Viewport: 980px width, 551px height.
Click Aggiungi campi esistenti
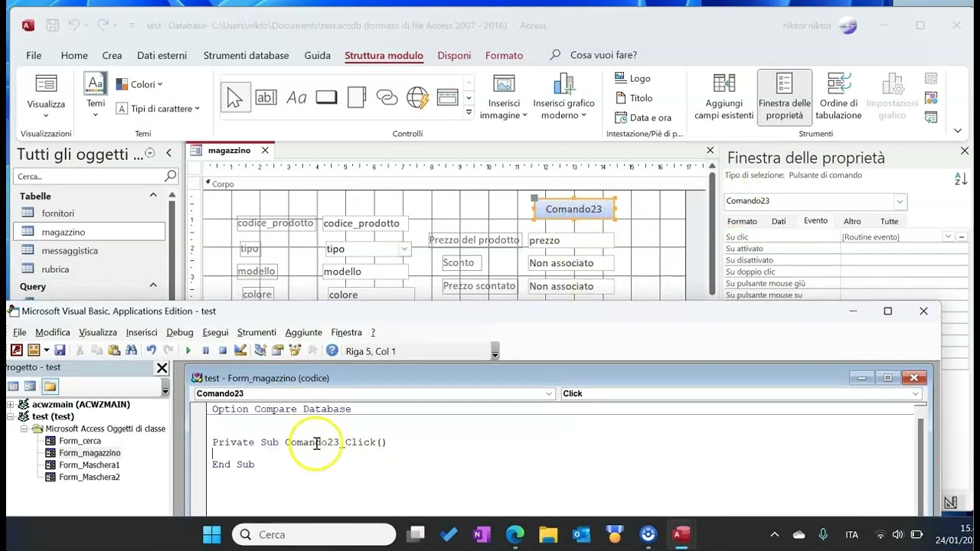[x=724, y=96]
